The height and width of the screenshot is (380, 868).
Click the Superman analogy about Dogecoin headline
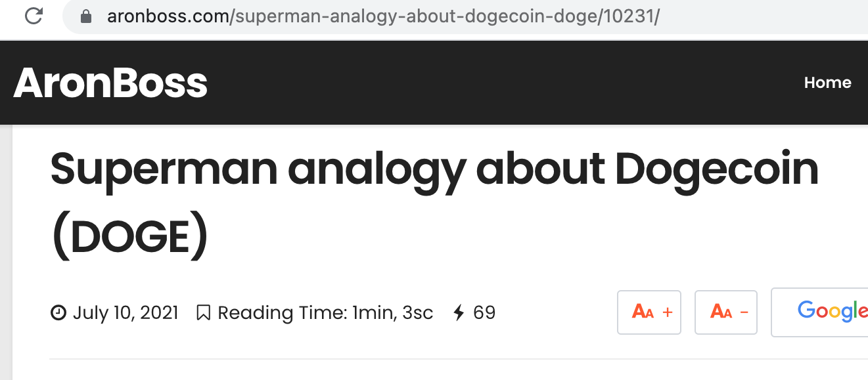[x=435, y=169]
